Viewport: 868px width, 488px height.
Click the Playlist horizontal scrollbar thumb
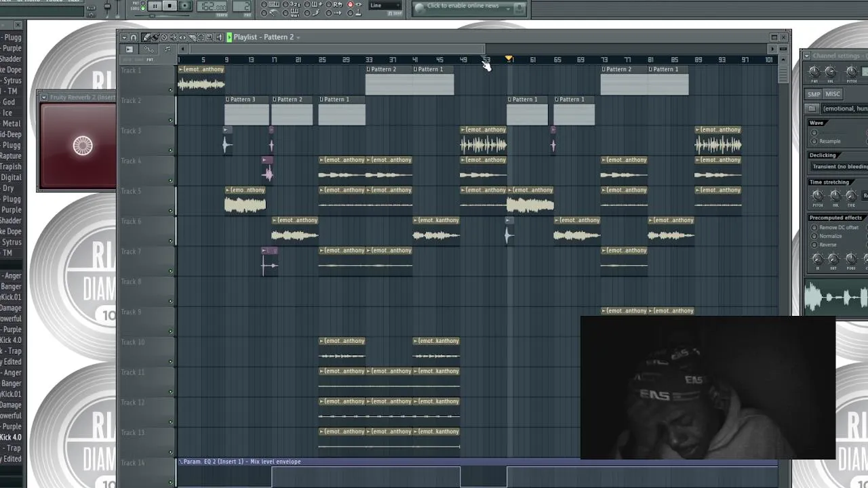click(337, 49)
